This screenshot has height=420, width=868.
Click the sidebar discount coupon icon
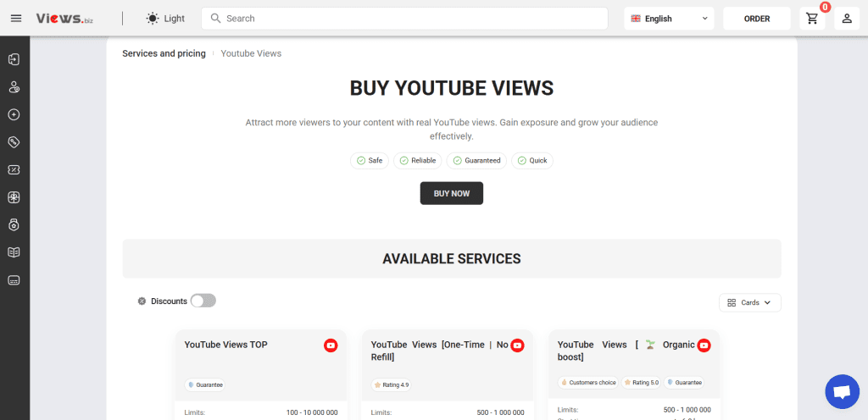tap(14, 169)
